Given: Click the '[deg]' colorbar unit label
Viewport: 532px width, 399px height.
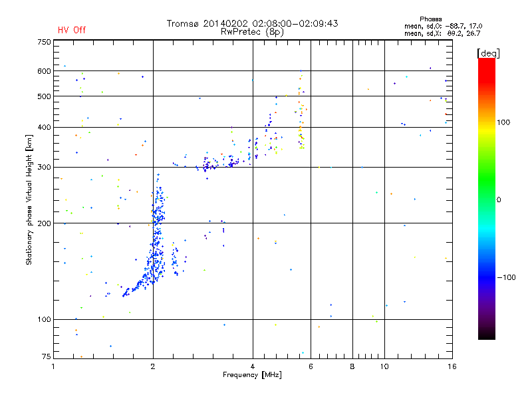Looking at the screenshot, I should [x=488, y=53].
